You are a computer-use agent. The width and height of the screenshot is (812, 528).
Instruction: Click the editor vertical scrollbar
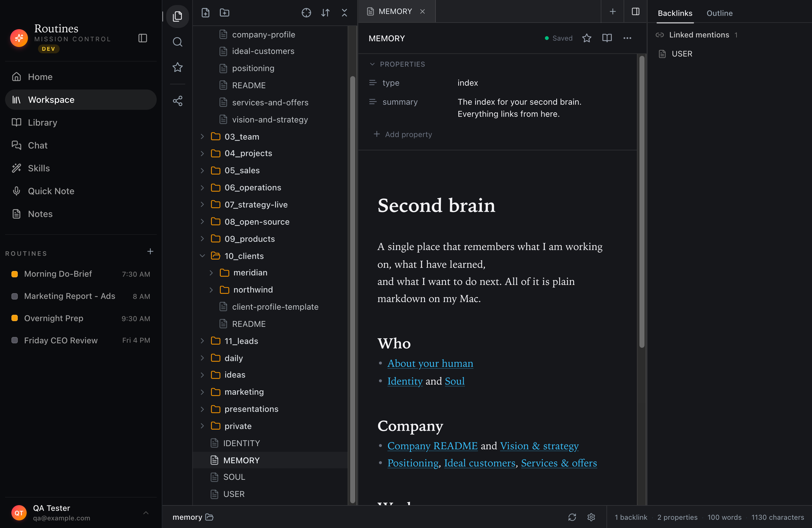pos(642,201)
